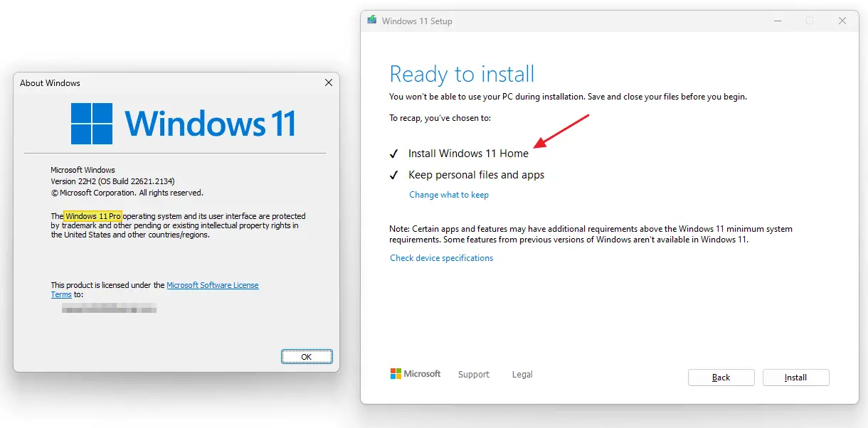Open the 'Change what to keep' link
This screenshot has height=428, width=868.
coord(449,195)
